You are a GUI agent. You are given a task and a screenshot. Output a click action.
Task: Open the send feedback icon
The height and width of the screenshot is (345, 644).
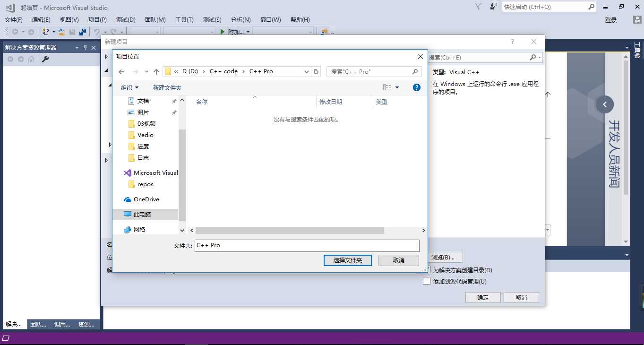pos(494,7)
